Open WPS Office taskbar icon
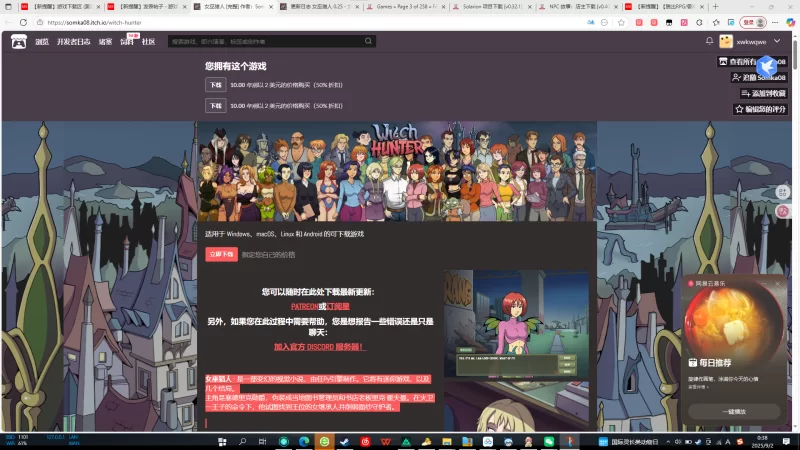 [386, 442]
